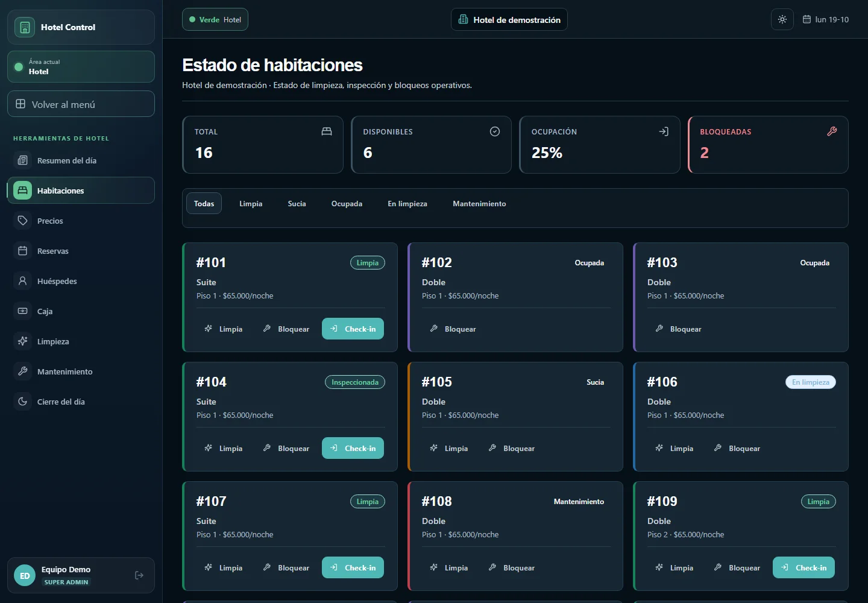Viewport: 868px width, 603px height.
Task: Click the grid icon in Volver al menú
Action: pos(20,104)
